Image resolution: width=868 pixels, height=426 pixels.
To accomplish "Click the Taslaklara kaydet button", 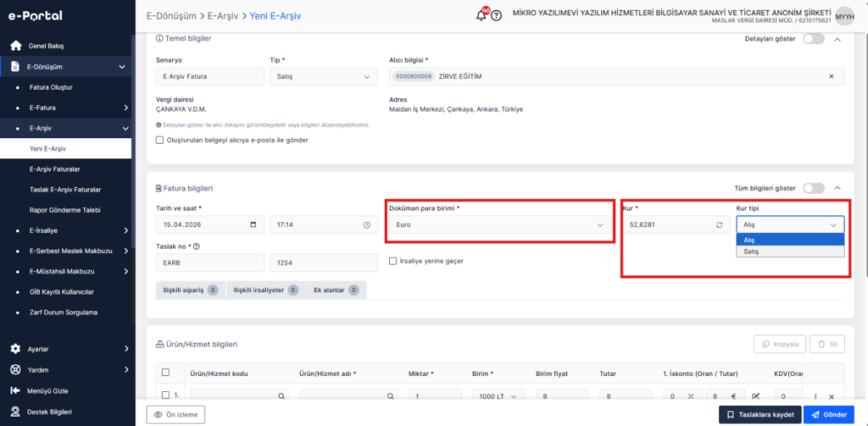I will click(x=759, y=414).
